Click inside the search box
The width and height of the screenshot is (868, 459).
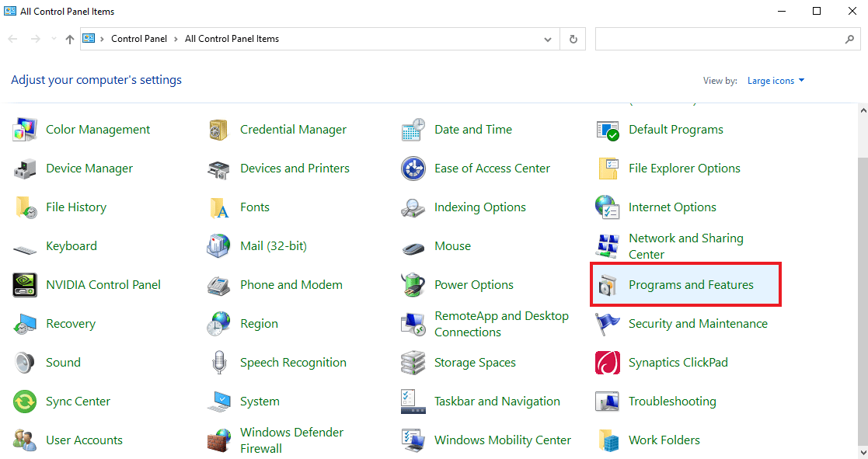click(723, 38)
